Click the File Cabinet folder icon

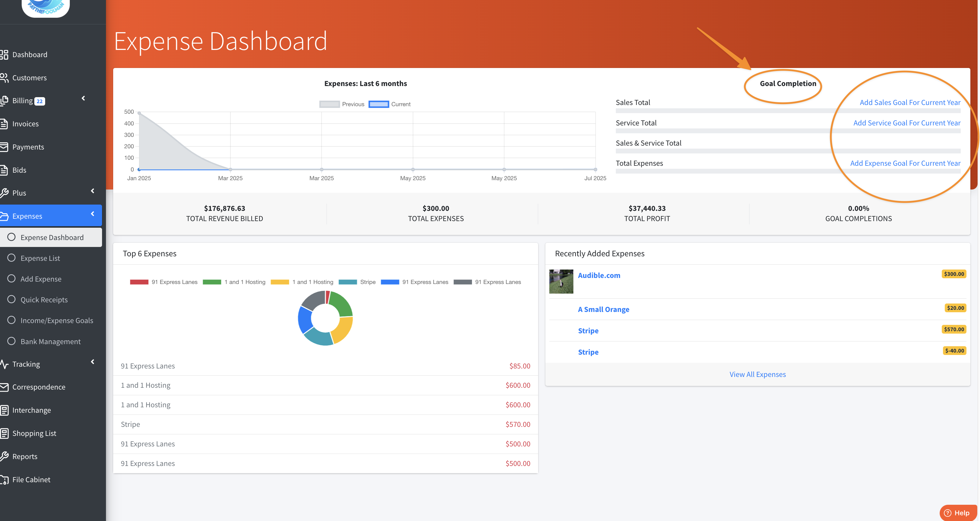coord(4,480)
